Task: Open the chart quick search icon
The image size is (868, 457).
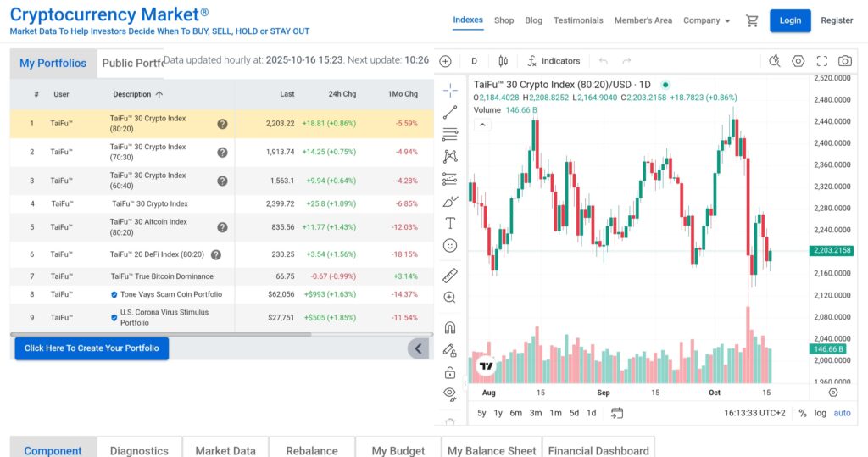Action: click(775, 61)
